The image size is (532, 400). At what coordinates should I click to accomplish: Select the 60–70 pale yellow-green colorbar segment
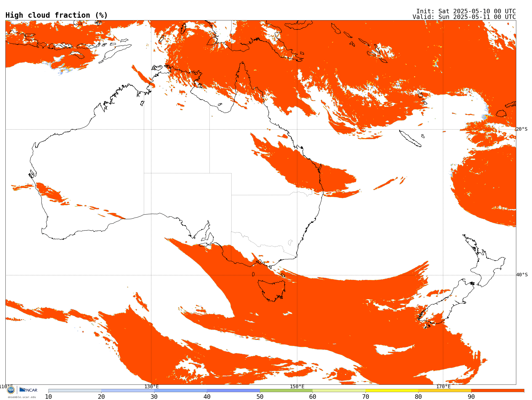tap(339, 391)
